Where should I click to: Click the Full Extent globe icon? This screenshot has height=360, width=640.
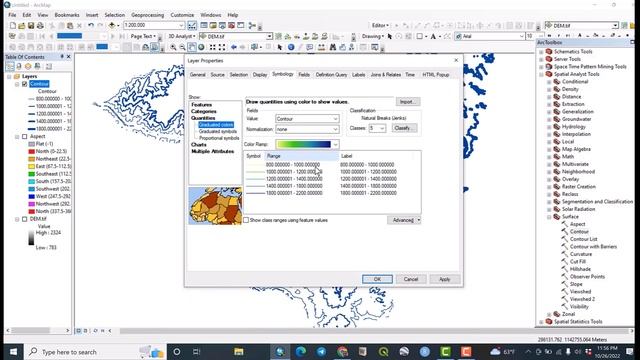point(201,47)
